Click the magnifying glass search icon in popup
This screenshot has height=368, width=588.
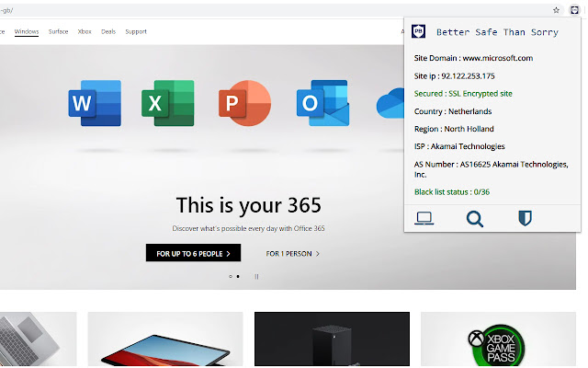click(475, 219)
